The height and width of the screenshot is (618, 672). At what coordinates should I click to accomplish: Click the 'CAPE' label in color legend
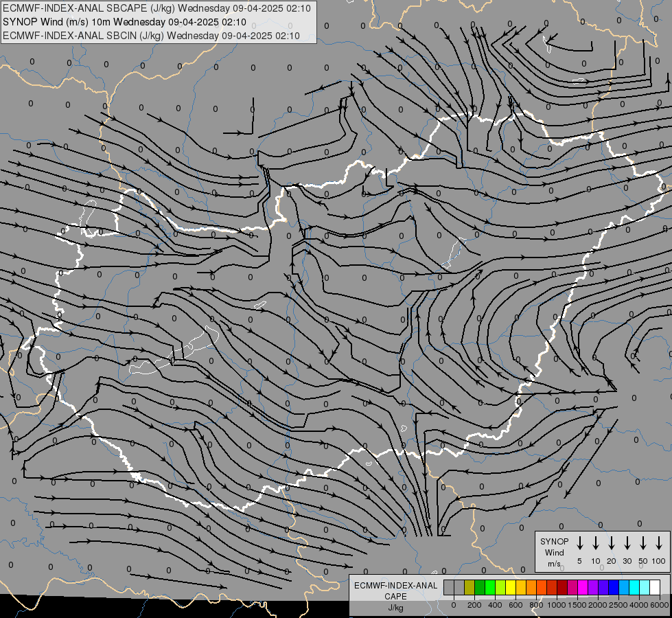click(x=395, y=597)
